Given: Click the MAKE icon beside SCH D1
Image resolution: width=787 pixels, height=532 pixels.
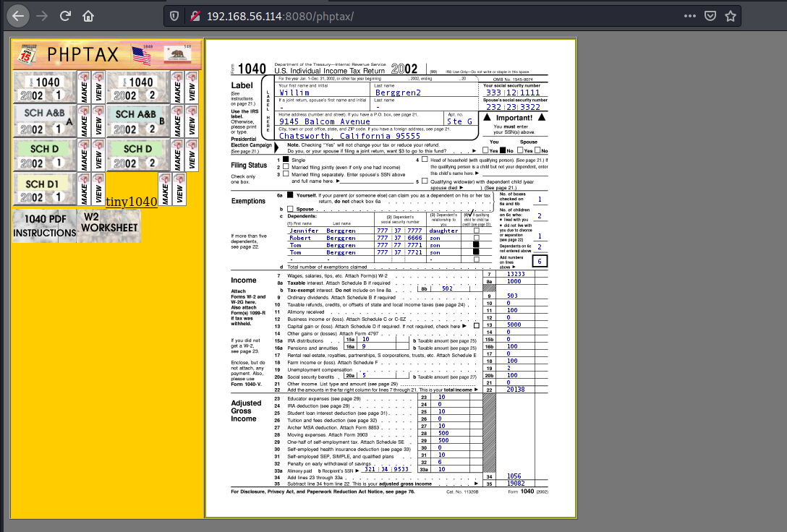Looking at the screenshot, I should coord(85,189).
